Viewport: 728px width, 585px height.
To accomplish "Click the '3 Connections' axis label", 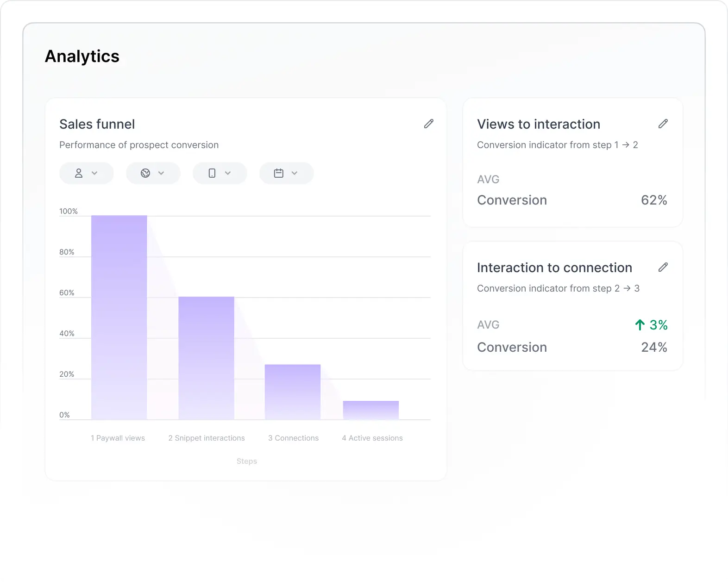I will 293,438.
